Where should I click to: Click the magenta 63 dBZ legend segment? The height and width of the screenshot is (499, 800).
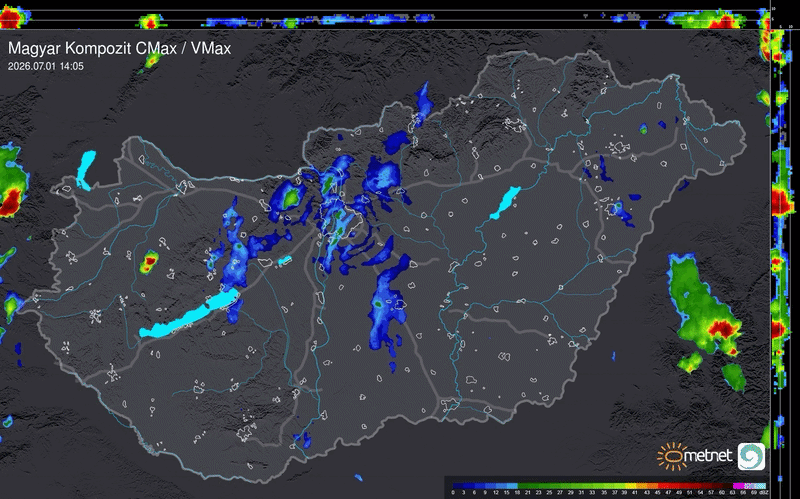point(739,486)
